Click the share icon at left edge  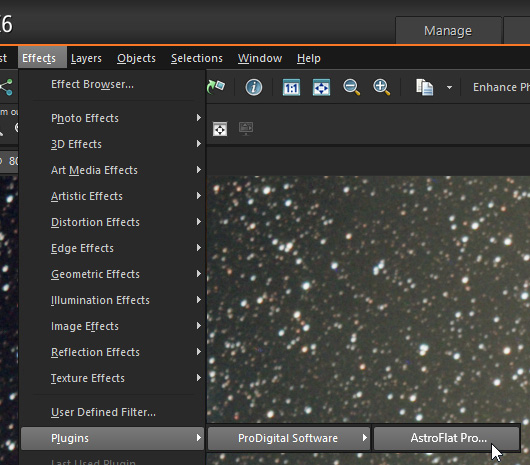6,87
